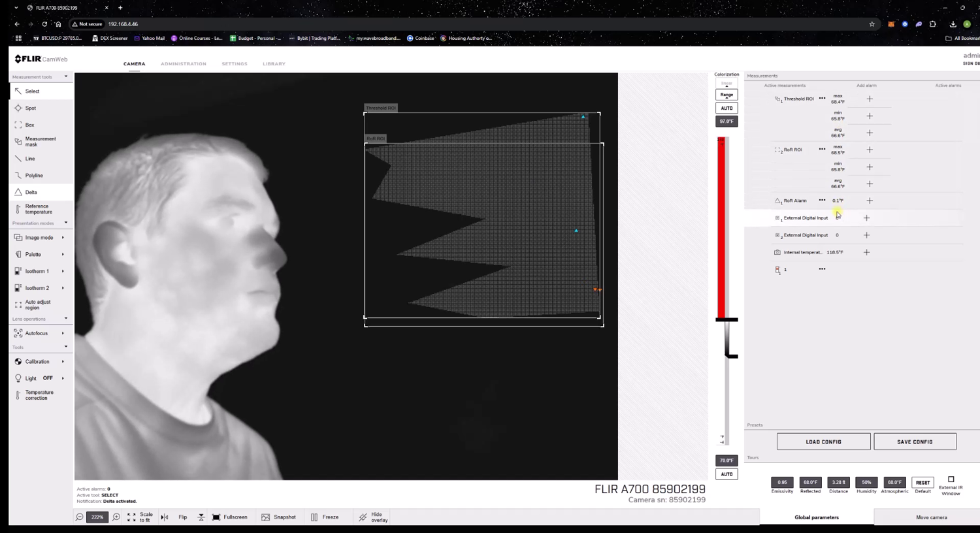980x533 pixels.
Task: Enable the External IR Window checkbox
Action: coord(951,479)
